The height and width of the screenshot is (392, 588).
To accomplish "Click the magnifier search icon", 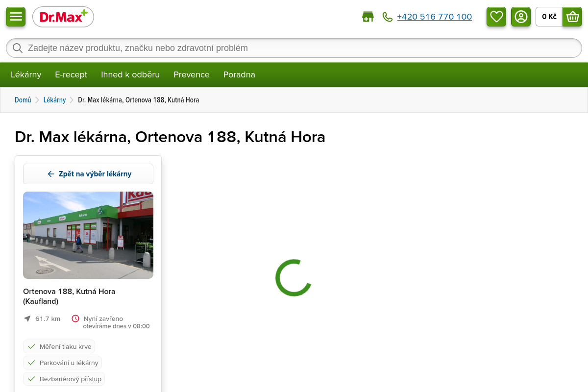I will pyautogui.click(x=18, y=48).
